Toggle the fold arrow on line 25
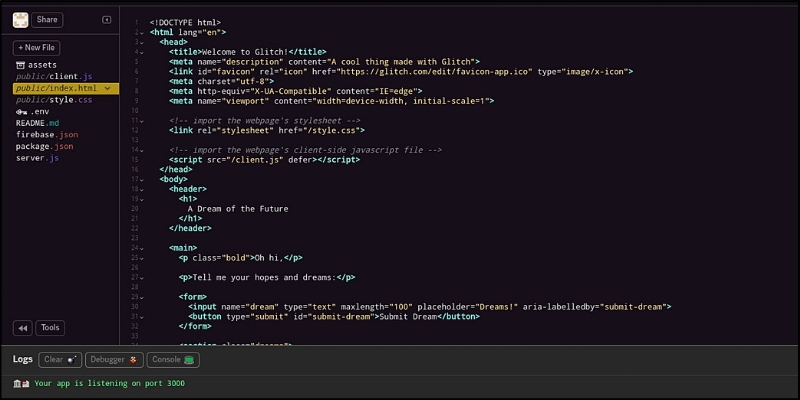This screenshot has width=800, height=400. pos(142,258)
